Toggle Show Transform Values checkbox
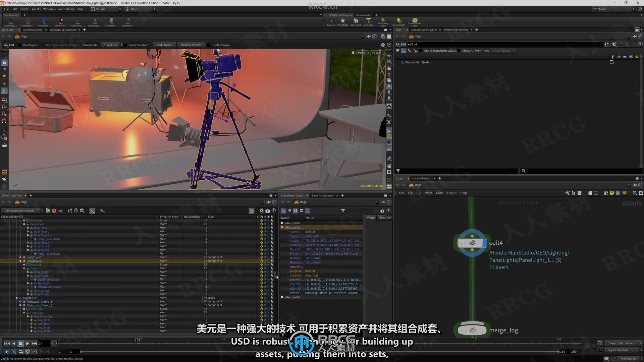 (x=421, y=51)
